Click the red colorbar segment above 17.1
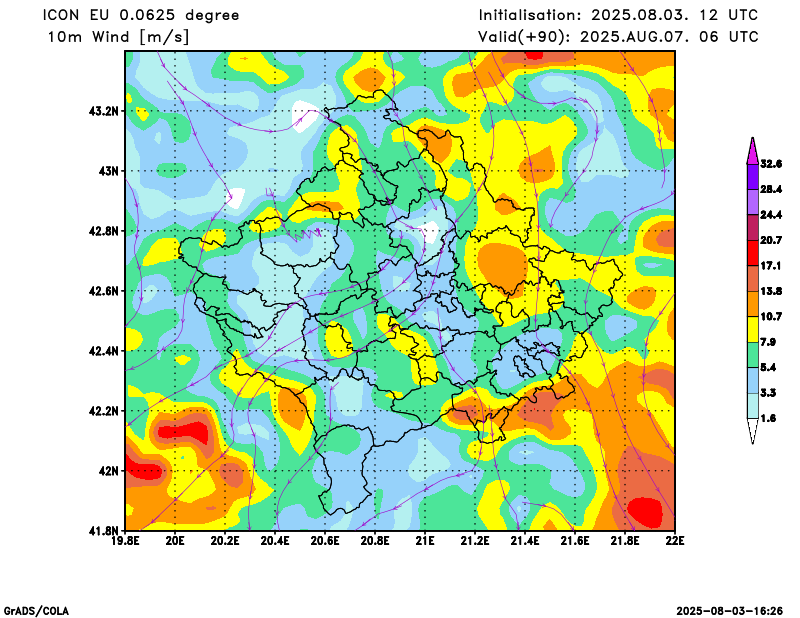The width and height of the screenshot is (800, 618). [x=753, y=253]
